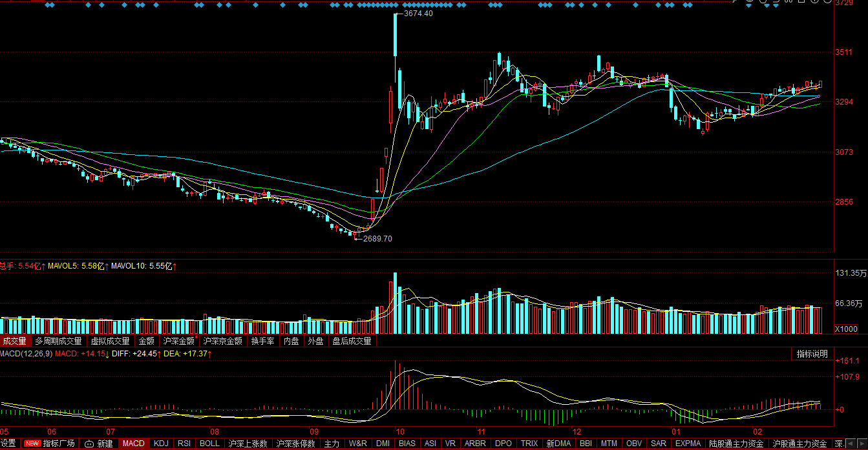This screenshot has height=450, width=868.
Task: Select the RSI indicator tab
Action: pos(184,444)
